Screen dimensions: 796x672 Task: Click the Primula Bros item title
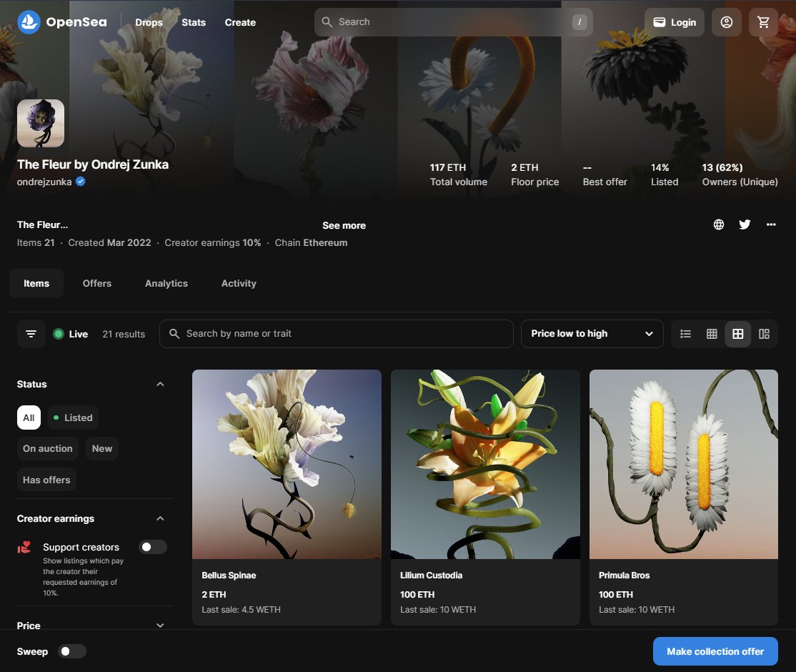point(624,575)
